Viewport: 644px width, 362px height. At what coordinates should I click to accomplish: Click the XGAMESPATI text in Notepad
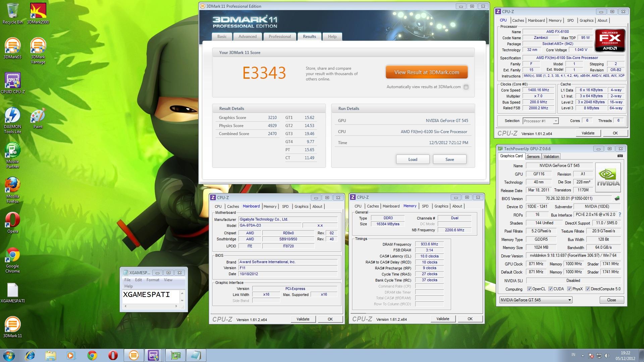click(x=146, y=295)
